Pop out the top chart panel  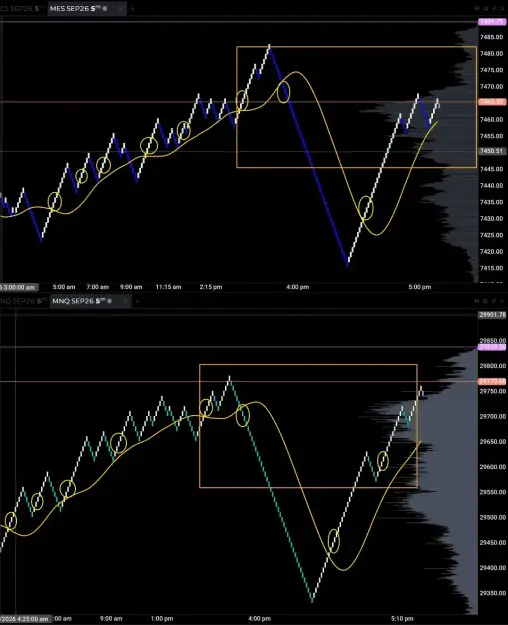tap(494, 8)
